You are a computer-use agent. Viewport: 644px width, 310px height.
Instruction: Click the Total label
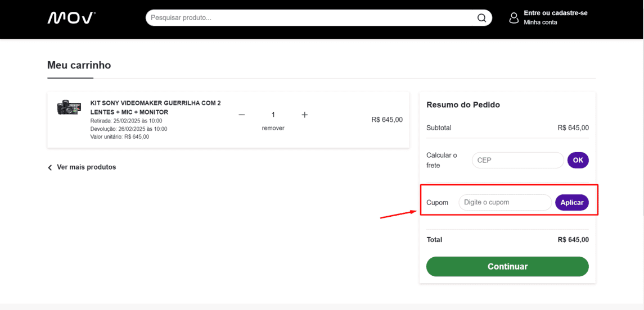(435, 240)
